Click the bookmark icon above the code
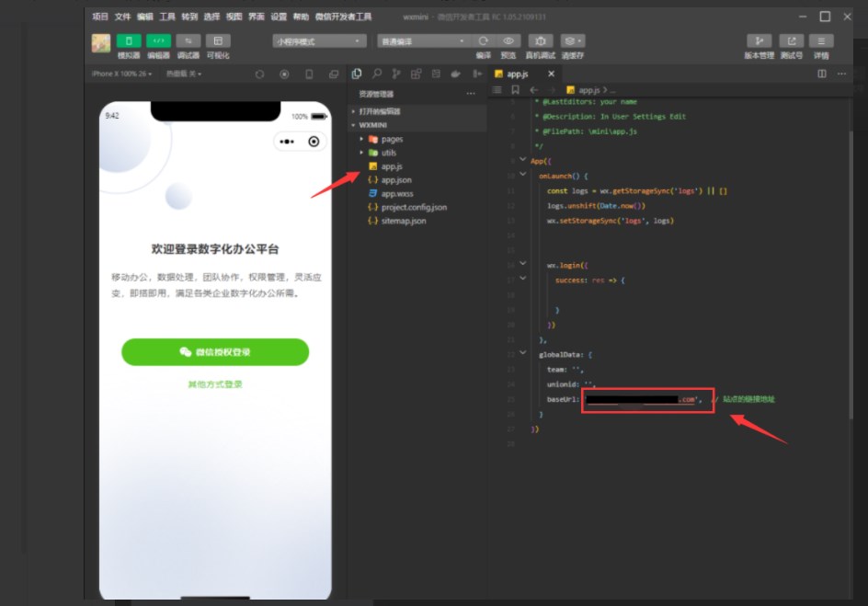 pyautogui.click(x=515, y=90)
